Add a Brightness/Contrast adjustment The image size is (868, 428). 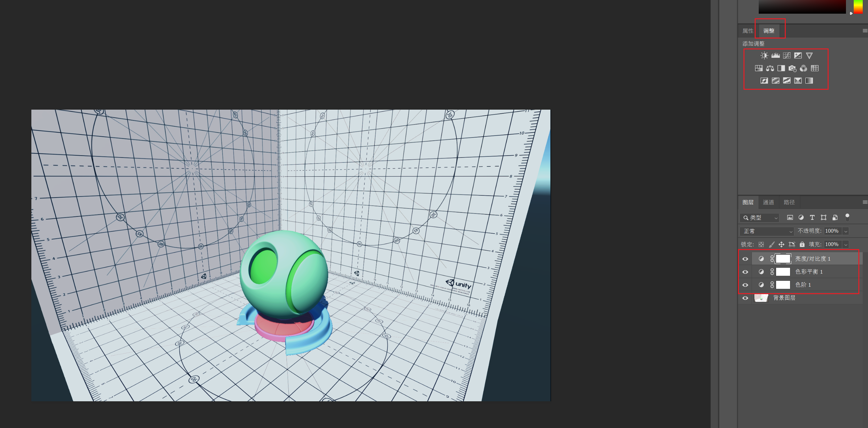click(x=764, y=56)
